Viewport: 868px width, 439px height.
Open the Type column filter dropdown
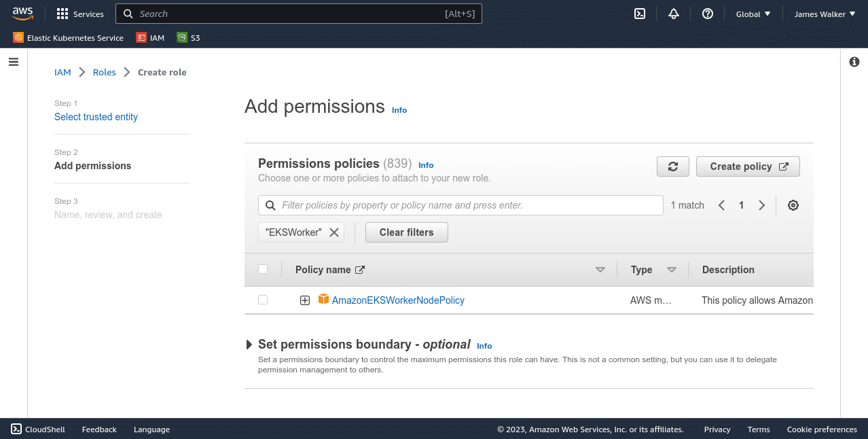coord(672,269)
